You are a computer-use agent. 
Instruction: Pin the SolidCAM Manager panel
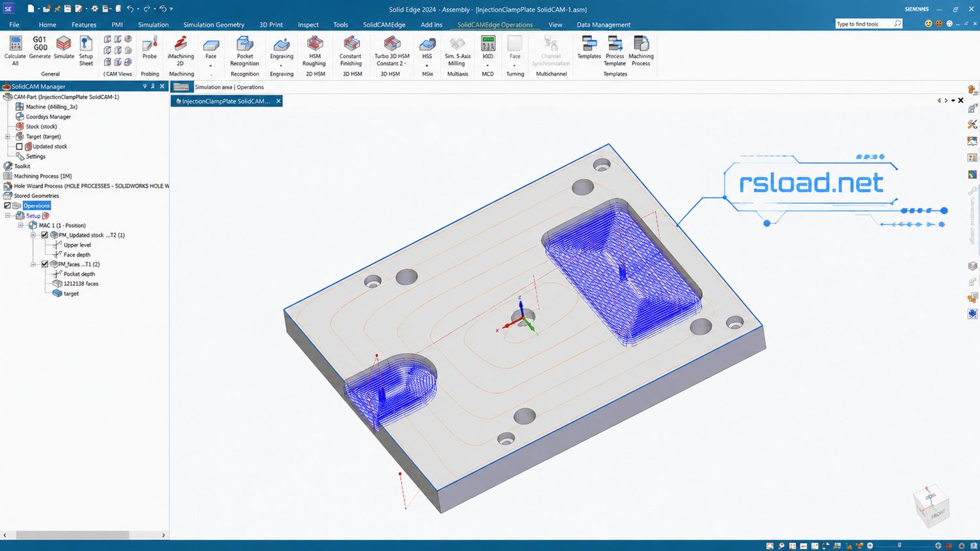tap(153, 86)
